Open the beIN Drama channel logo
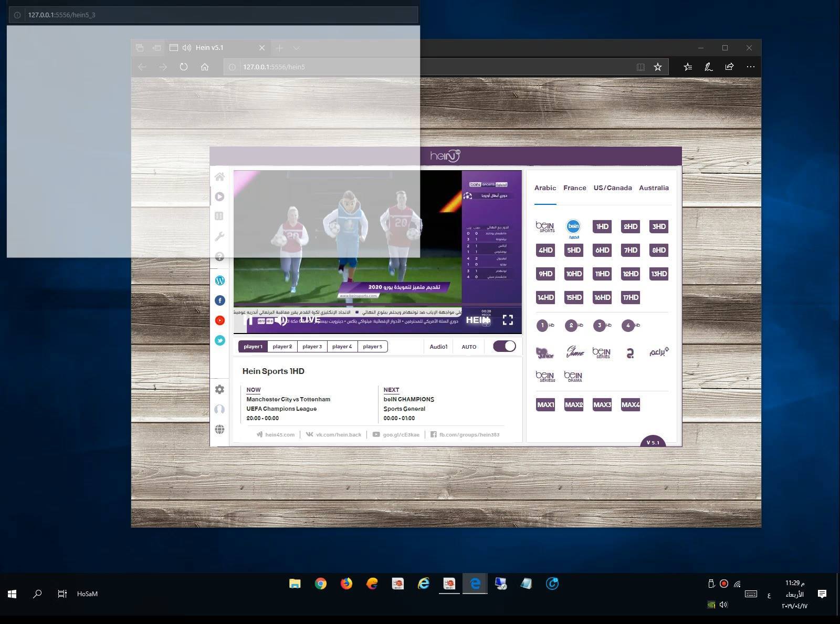Image resolution: width=840 pixels, height=624 pixels. [573, 376]
